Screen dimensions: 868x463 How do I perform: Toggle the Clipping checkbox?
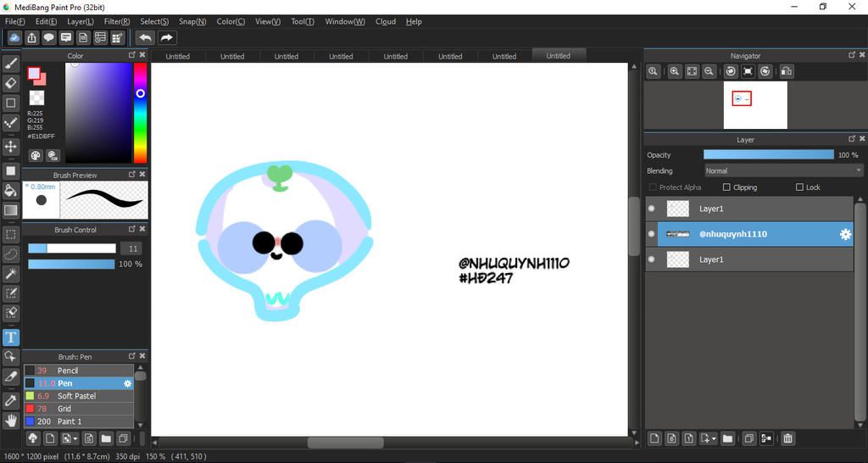pyautogui.click(x=726, y=187)
